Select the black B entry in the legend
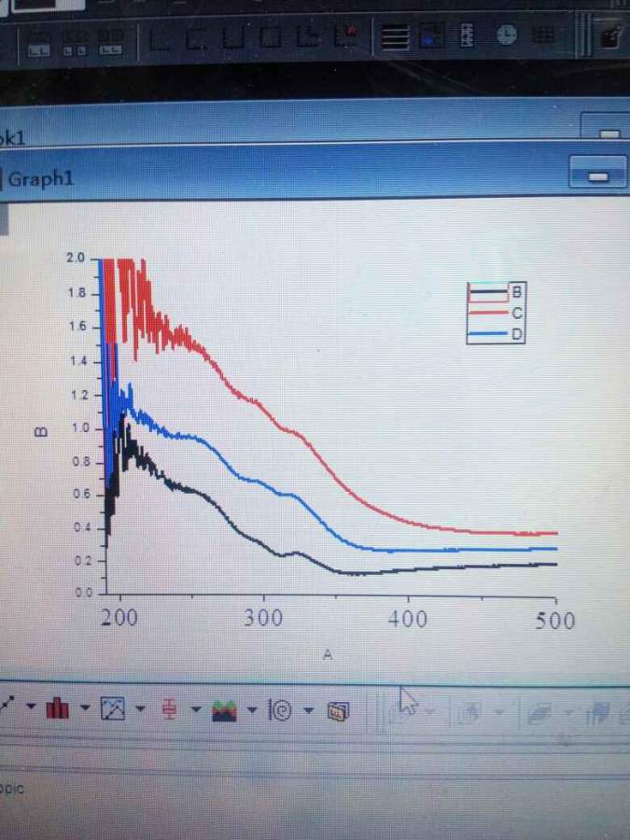Viewport: 630px width, 840px height. click(x=496, y=292)
